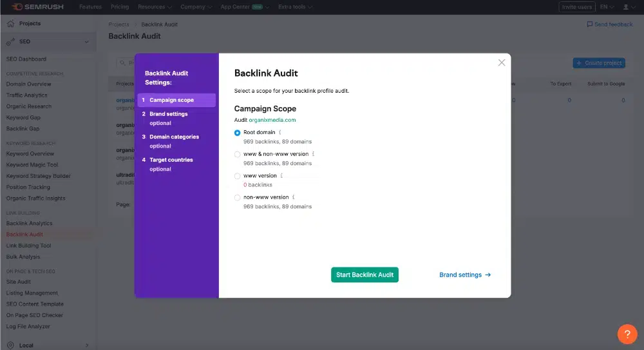The image size is (644, 350).
Task: Open Bulk Analysis in sidebar
Action: click(x=23, y=257)
